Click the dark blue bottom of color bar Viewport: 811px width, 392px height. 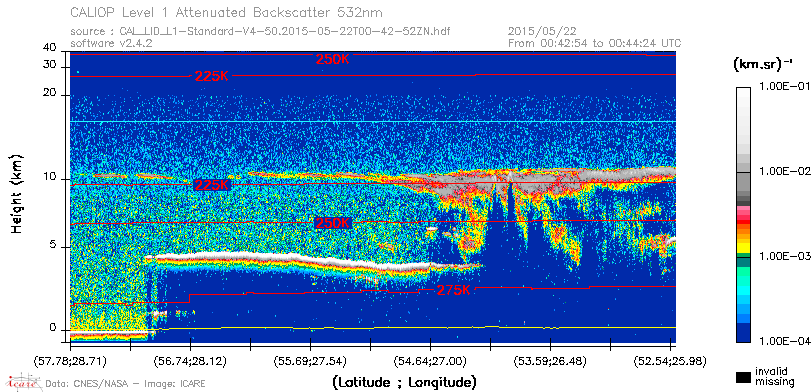pyautogui.click(x=743, y=333)
